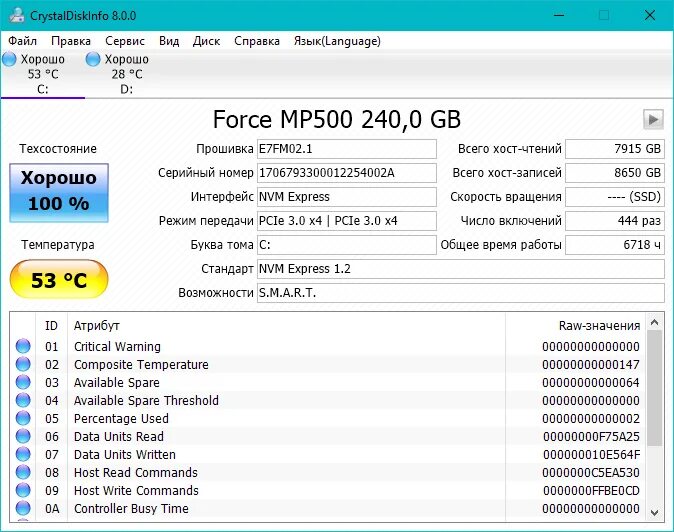
Task: Click the status icon for Host Read Commands
Action: 23,472
